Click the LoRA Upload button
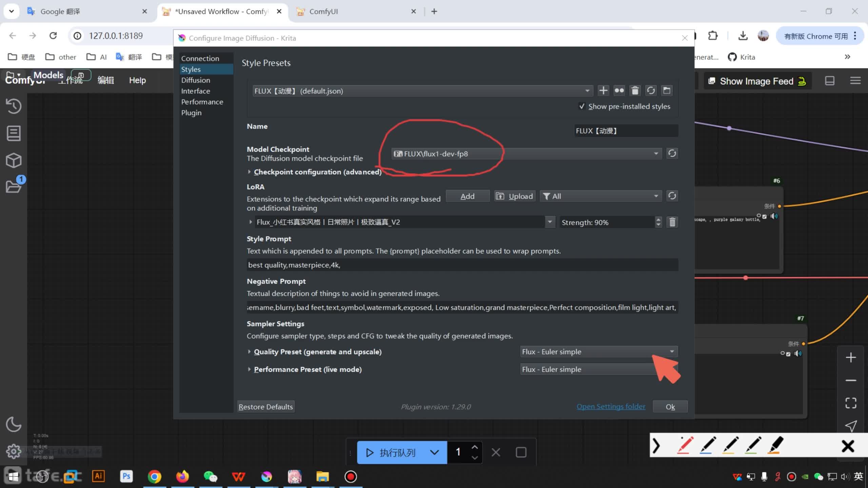This screenshot has width=868, height=488. coord(514,196)
